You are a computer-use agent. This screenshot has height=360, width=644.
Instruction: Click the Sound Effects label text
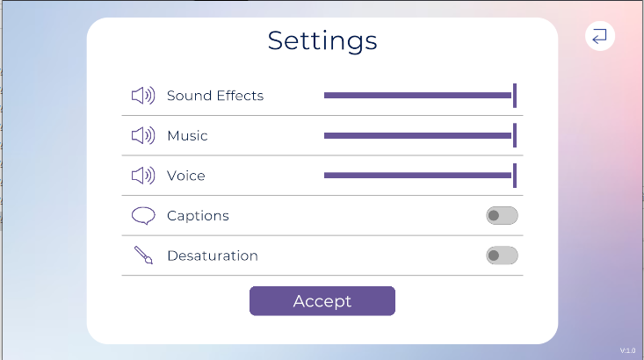pos(215,96)
